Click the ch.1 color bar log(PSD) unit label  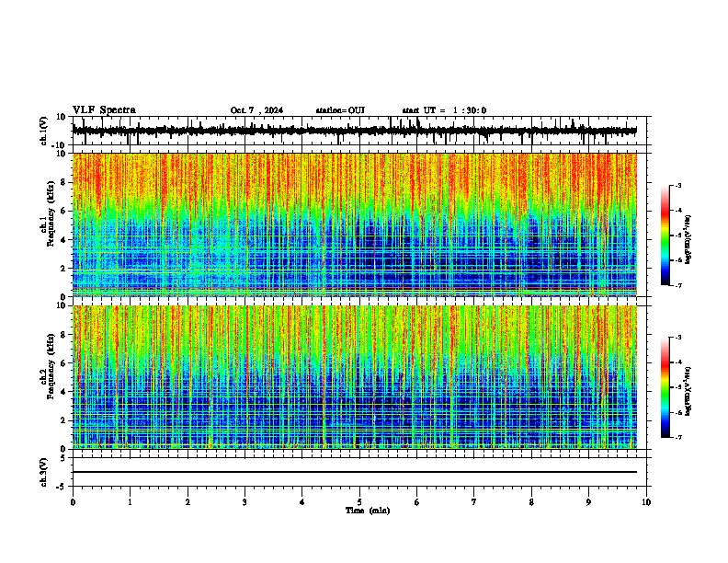688,239
